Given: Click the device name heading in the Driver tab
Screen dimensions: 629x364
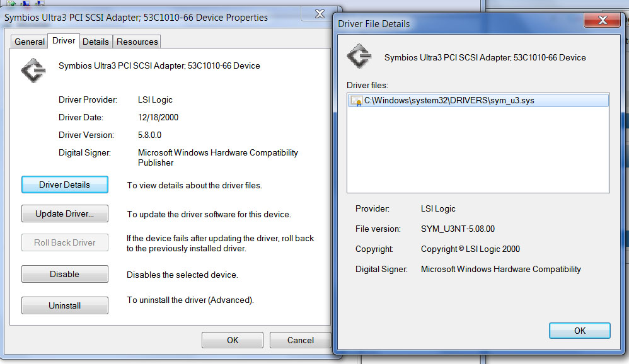Looking at the screenshot, I should click(159, 65).
